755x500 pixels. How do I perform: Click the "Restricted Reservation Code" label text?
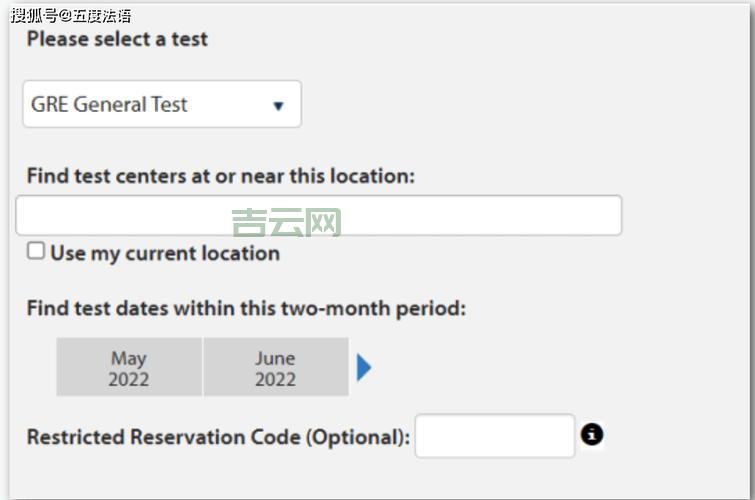[x=163, y=437]
